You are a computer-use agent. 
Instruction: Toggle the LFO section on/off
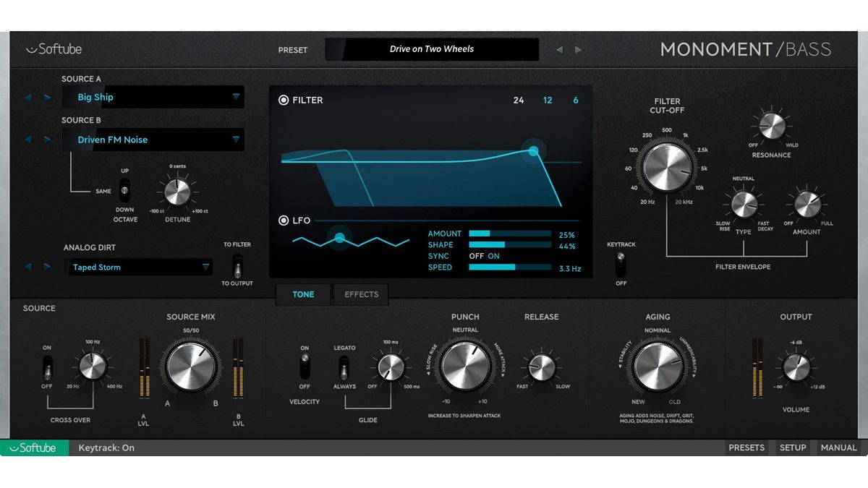(x=284, y=221)
